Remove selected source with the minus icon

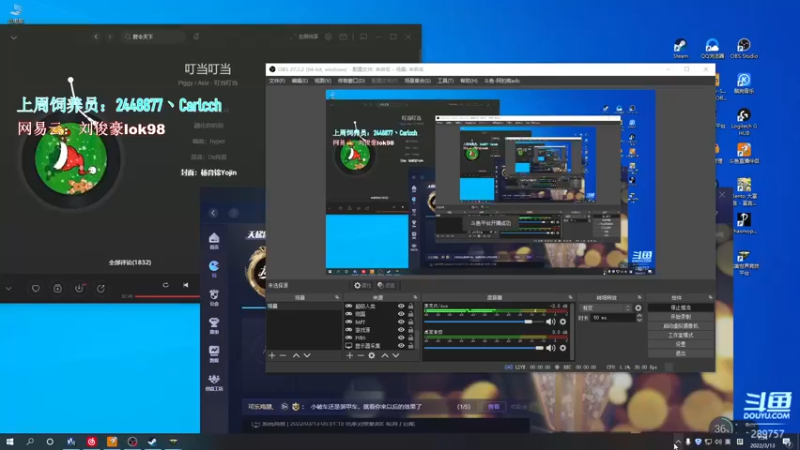(x=361, y=355)
